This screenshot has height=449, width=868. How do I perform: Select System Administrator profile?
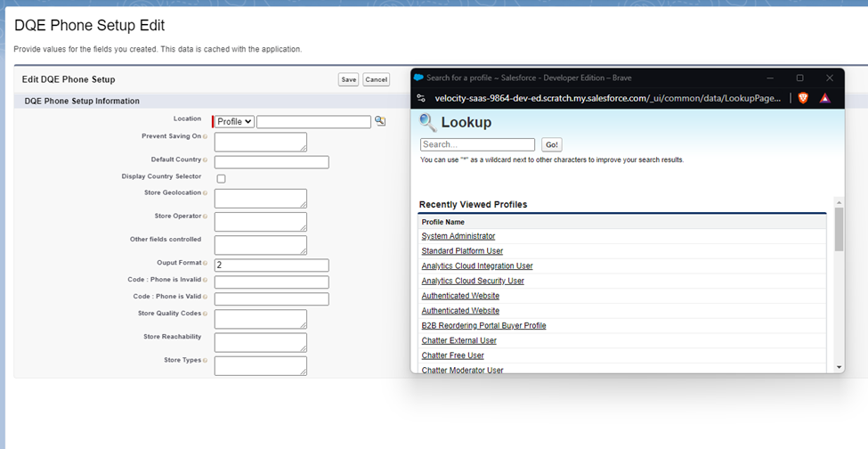458,236
